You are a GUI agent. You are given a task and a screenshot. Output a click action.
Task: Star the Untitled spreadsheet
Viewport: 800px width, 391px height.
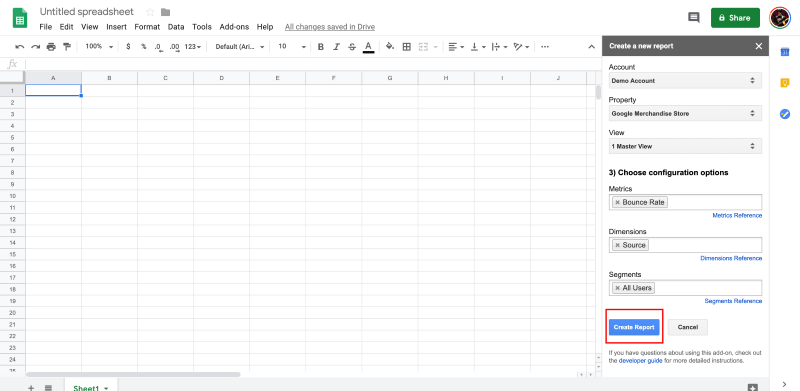click(x=150, y=12)
